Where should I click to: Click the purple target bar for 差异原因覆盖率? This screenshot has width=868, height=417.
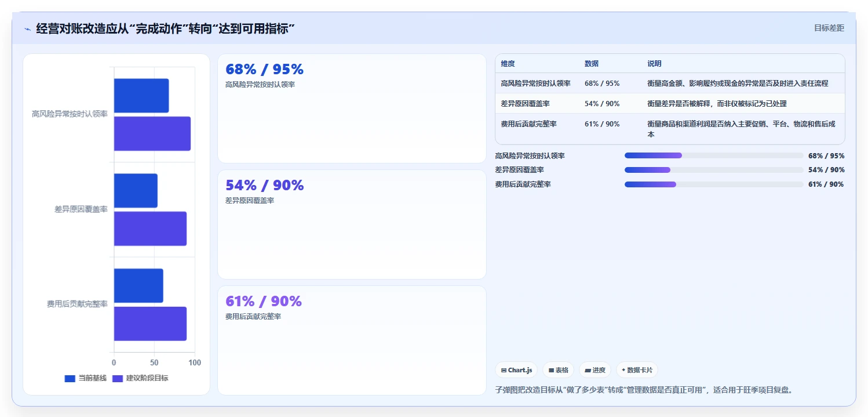150,229
